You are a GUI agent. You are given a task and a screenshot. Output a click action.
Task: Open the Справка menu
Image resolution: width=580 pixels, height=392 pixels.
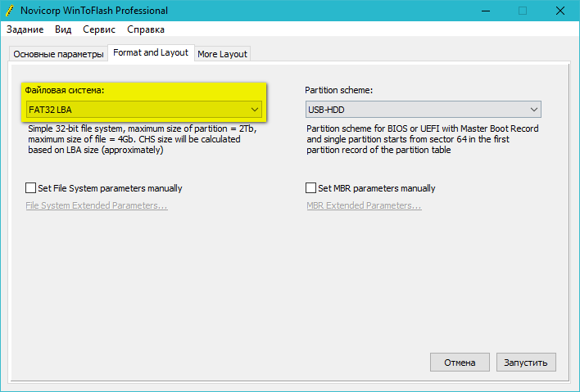click(x=146, y=29)
